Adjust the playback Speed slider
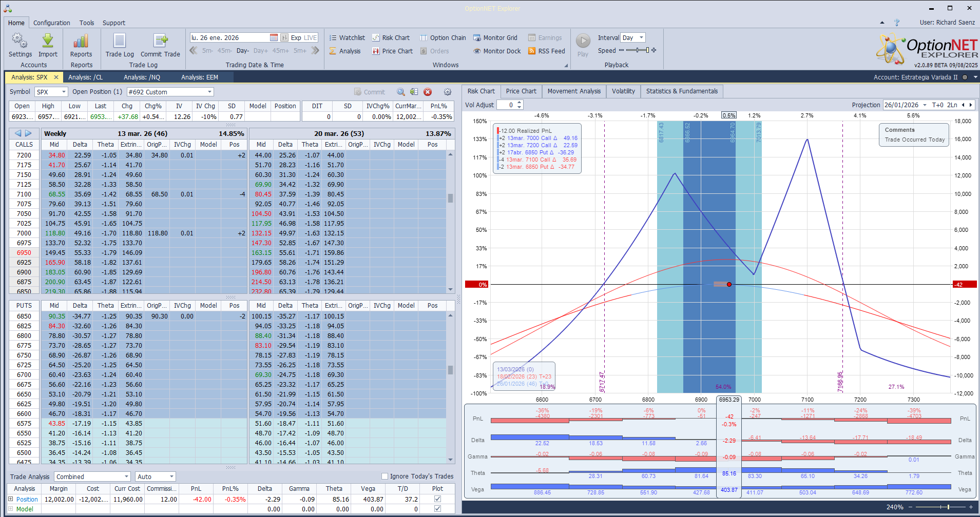The image size is (980, 517). 637,50
